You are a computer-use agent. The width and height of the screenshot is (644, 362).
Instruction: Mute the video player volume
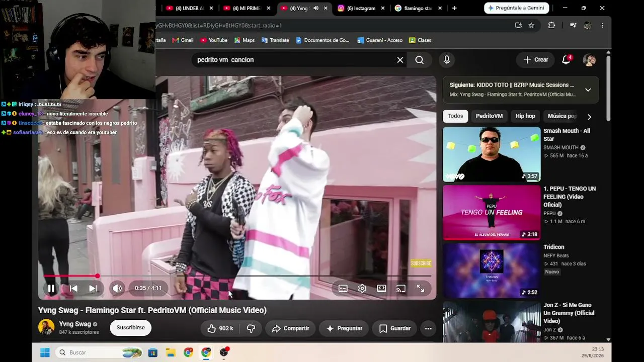117,289
